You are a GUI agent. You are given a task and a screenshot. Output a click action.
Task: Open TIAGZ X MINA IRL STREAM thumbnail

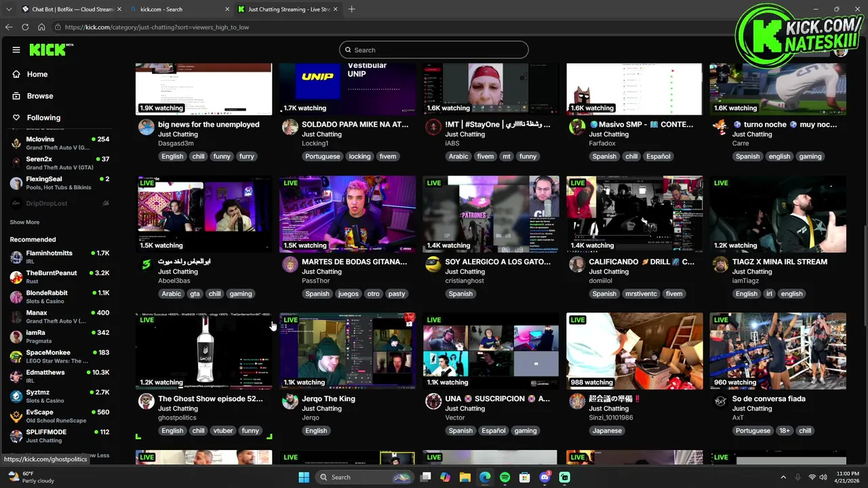pos(778,214)
